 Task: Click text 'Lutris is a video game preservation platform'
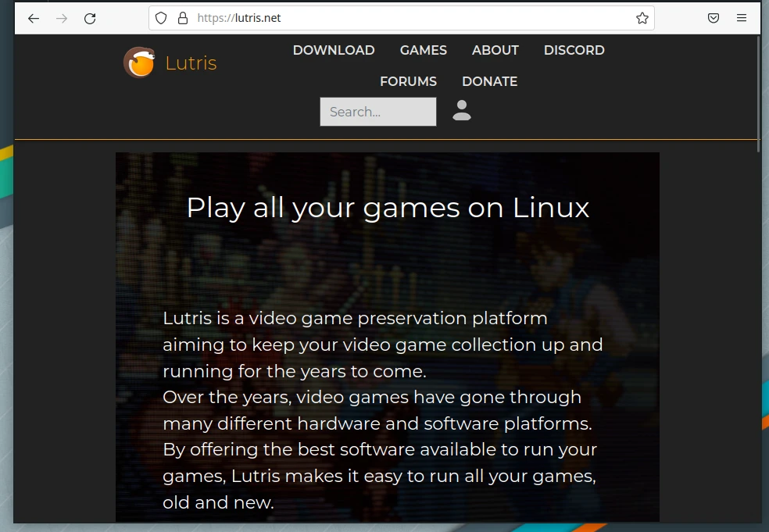tap(355, 318)
